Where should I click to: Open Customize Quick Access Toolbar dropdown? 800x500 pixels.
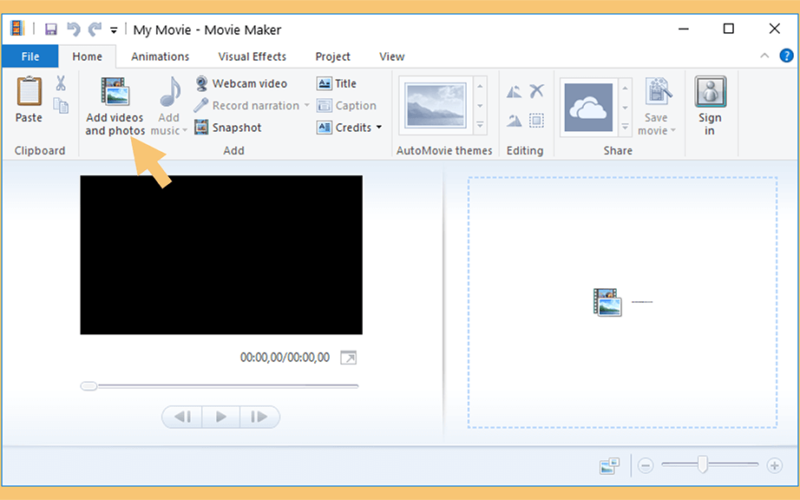click(x=114, y=31)
